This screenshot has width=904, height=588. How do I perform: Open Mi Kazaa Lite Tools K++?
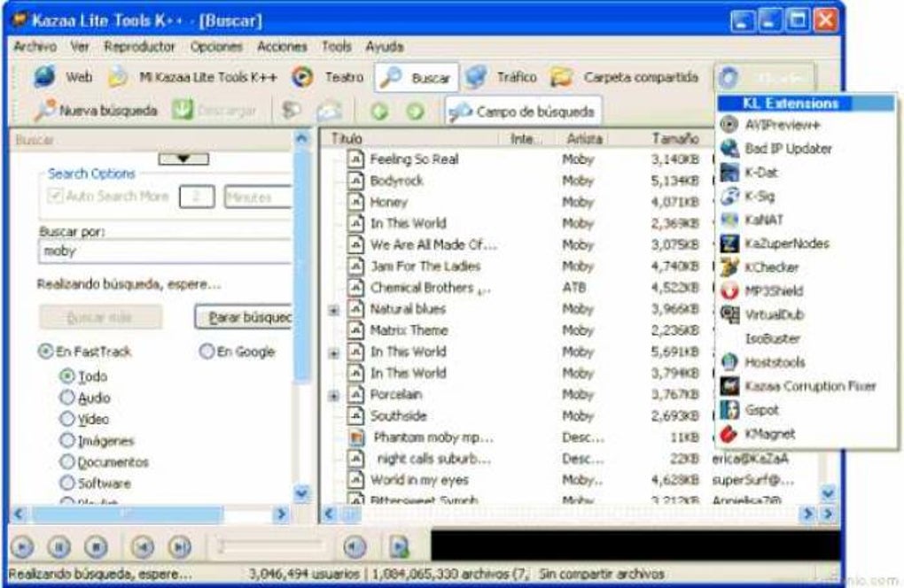click(193, 76)
